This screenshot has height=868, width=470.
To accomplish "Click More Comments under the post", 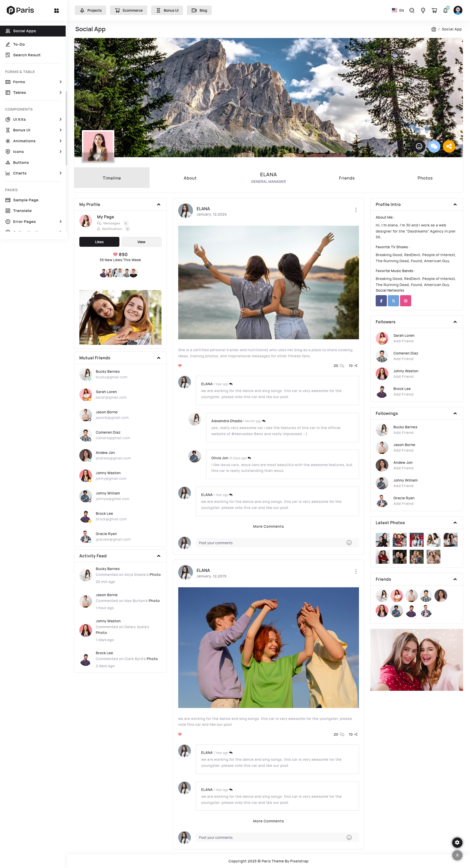I will coord(268,526).
